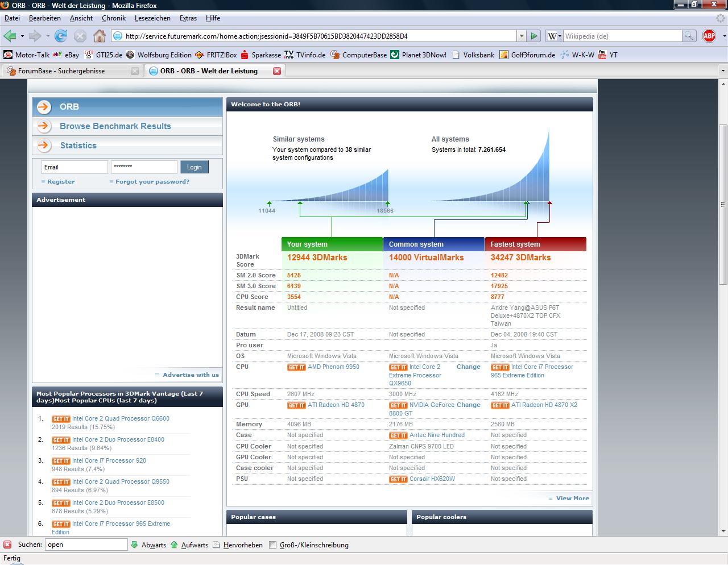Click GET IT badge beside Corsair HX620W

[x=398, y=479]
